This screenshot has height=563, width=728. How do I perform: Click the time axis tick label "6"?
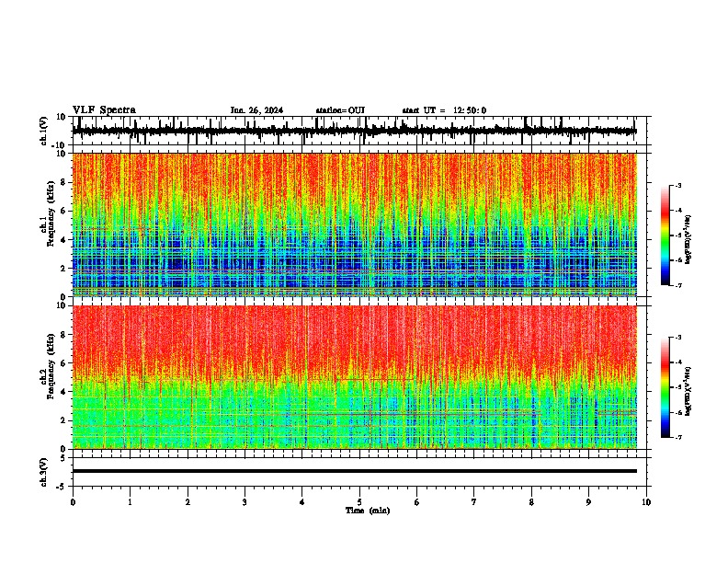(x=417, y=502)
